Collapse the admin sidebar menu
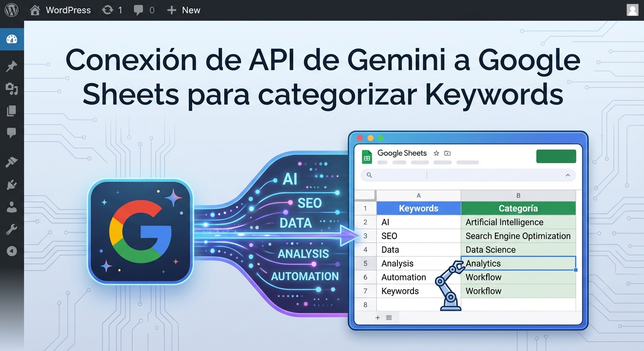The width and height of the screenshot is (644, 351). click(11, 251)
